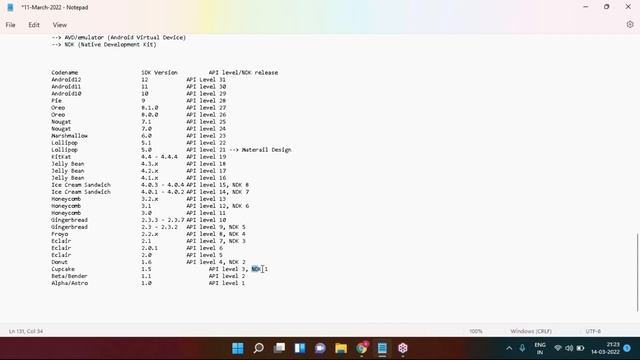Open the View menu
640x360 pixels.
tap(60, 25)
